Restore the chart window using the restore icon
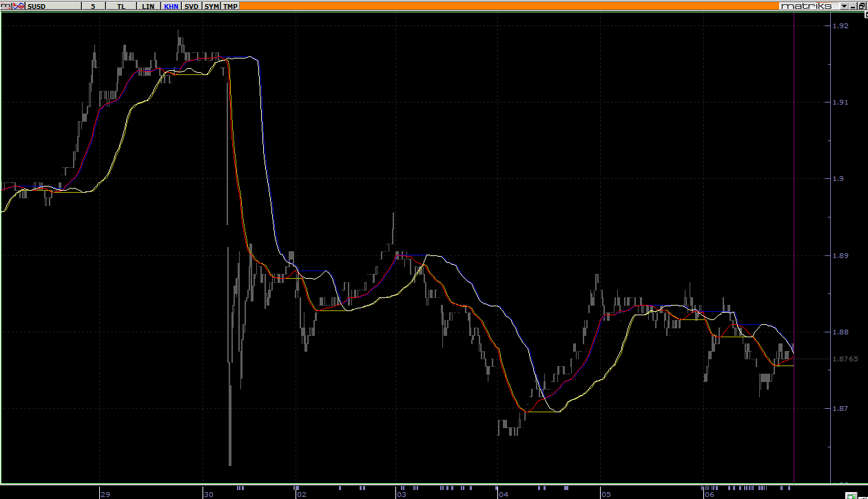868x499 pixels. coord(862,6)
